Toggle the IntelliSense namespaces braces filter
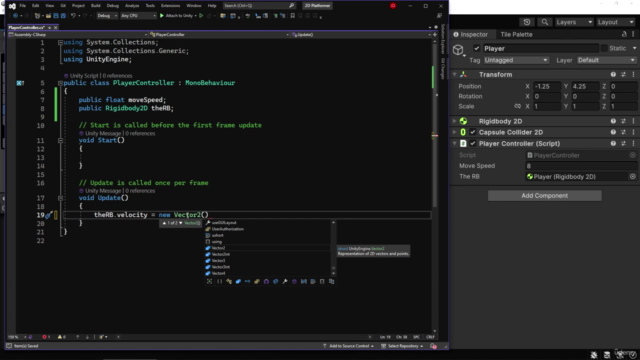Viewport: 640px width, 360px height. (x=219, y=281)
